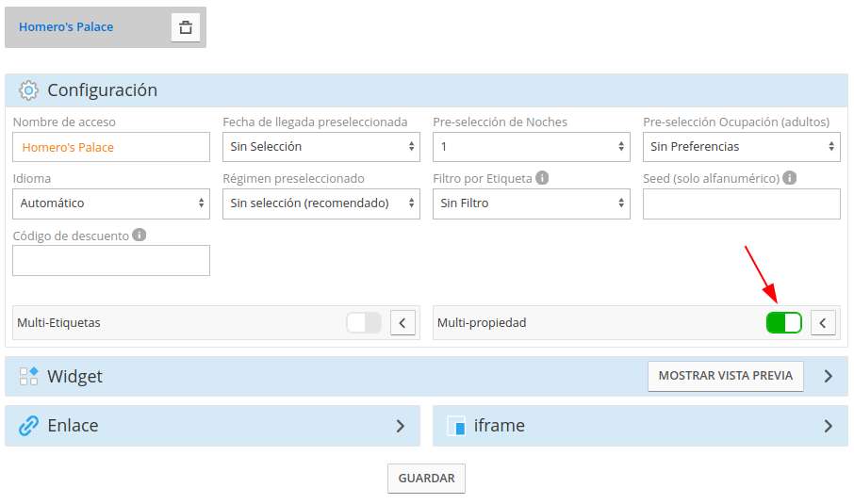This screenshot has width=854, height=504.
Task: Click the Configuración gear icon
Action: point(28,90)
